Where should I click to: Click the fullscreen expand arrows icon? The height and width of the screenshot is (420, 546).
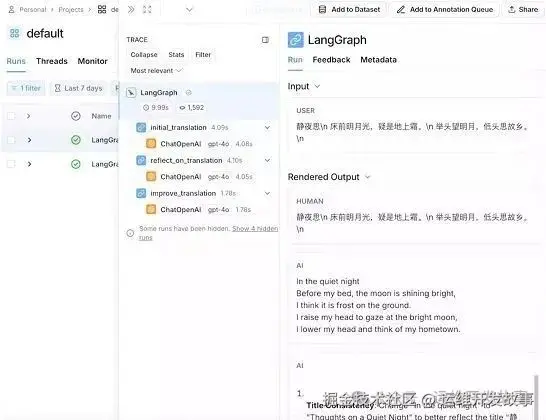(147, 9)
